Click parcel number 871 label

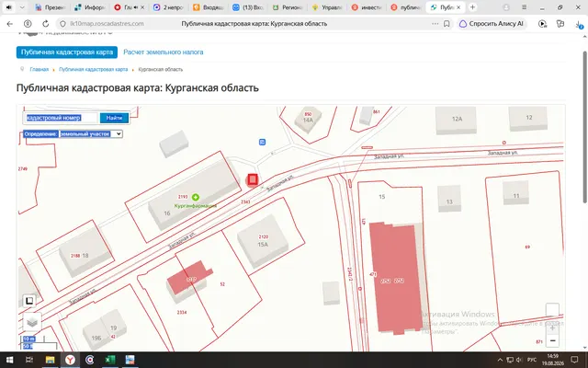tap(539, 341)
